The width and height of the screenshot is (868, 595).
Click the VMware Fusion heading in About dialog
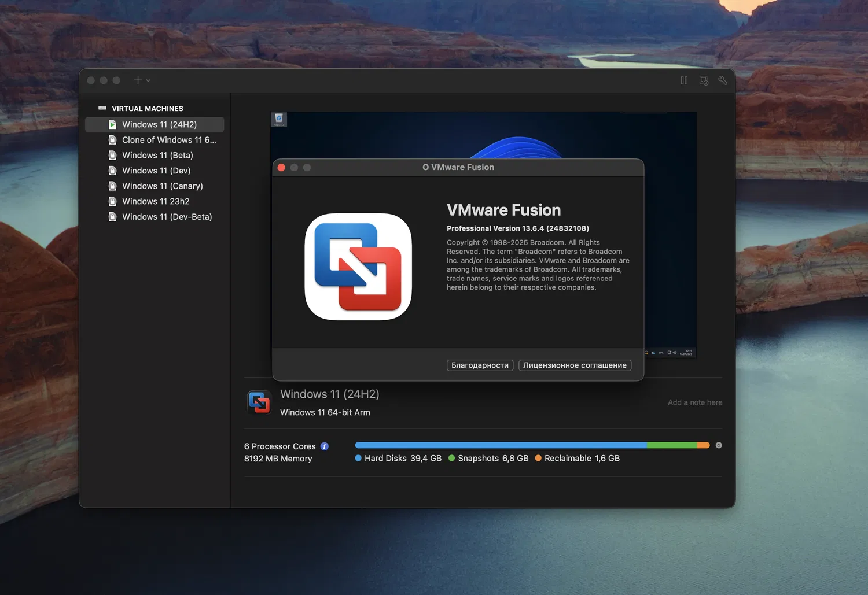click(503, 210)
